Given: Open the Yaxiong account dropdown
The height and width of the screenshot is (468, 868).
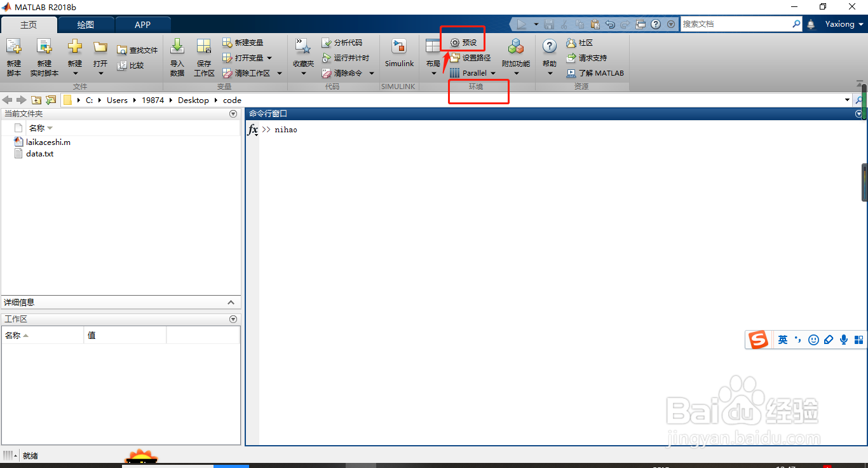Looking at the screenshot, I should coord(844,24).
